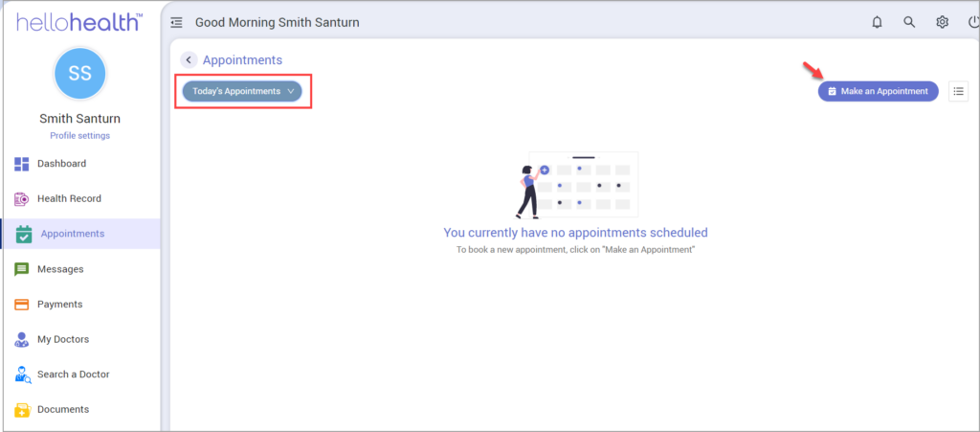This screenshot has width=980, height=432.
Task: Open My Doctors page
Action: (63, 339)
